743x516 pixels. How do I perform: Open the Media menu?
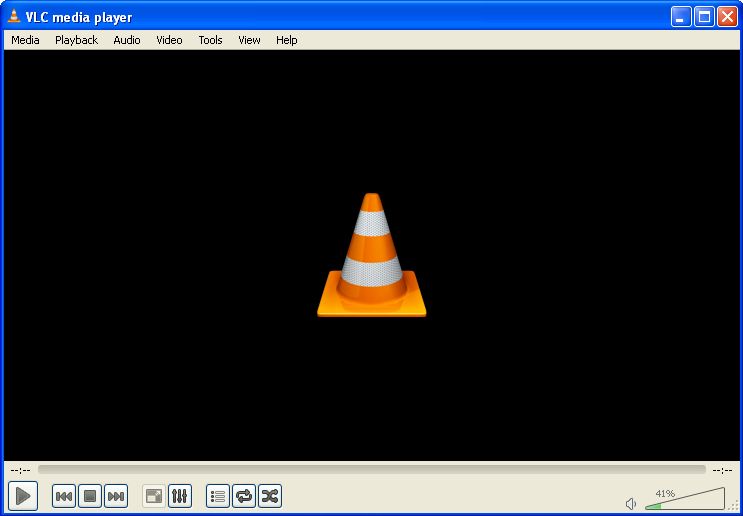pyautogui.click(x=25, y=40)
